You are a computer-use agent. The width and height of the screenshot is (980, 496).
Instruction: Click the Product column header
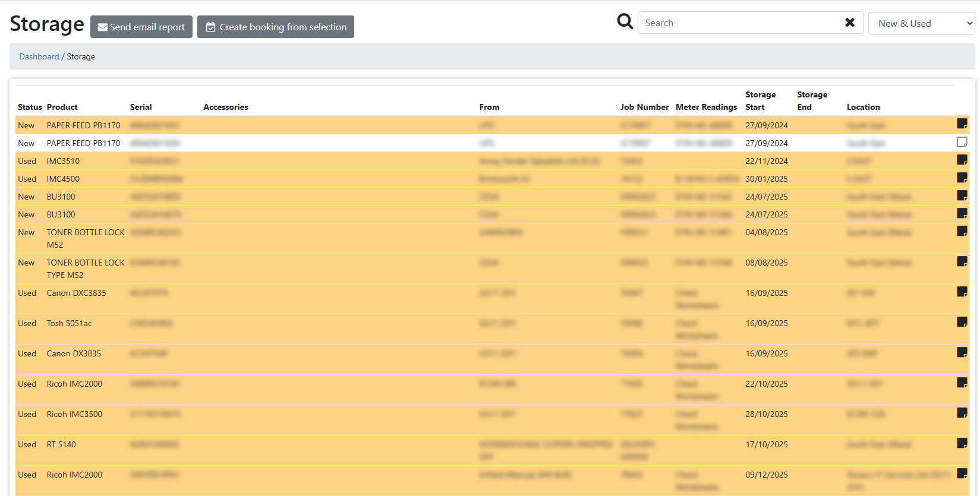click(x=62, y=107)
